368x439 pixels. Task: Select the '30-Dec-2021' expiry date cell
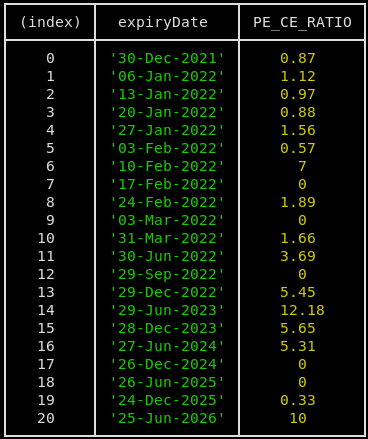coord(167,58)
